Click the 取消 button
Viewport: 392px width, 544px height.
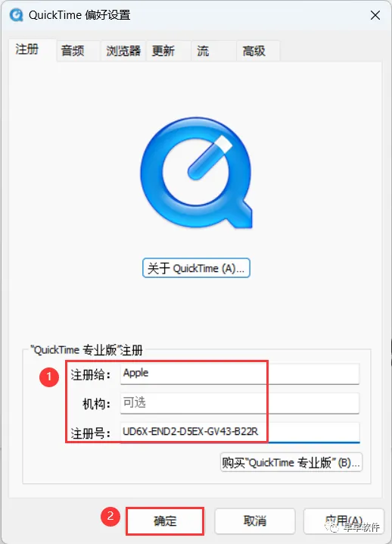pyautogui.click(x=255, y=521)
